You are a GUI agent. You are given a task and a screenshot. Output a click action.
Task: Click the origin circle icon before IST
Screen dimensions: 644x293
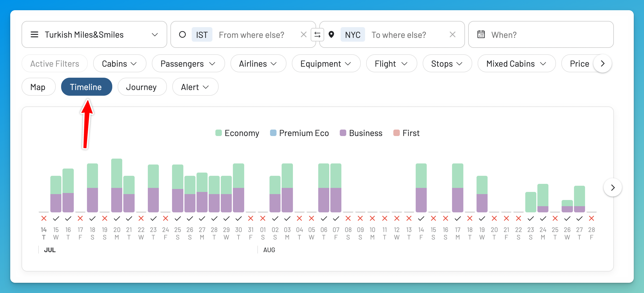point(183,34)
